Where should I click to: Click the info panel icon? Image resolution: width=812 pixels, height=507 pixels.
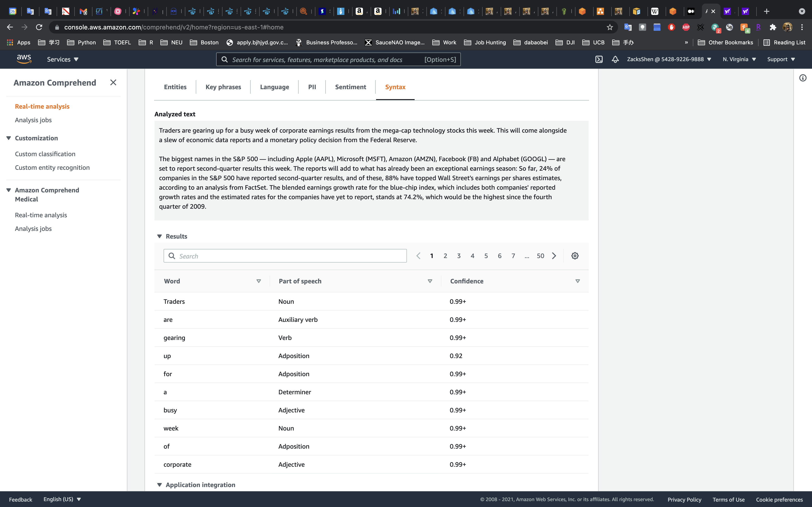[x=803, y=78]
